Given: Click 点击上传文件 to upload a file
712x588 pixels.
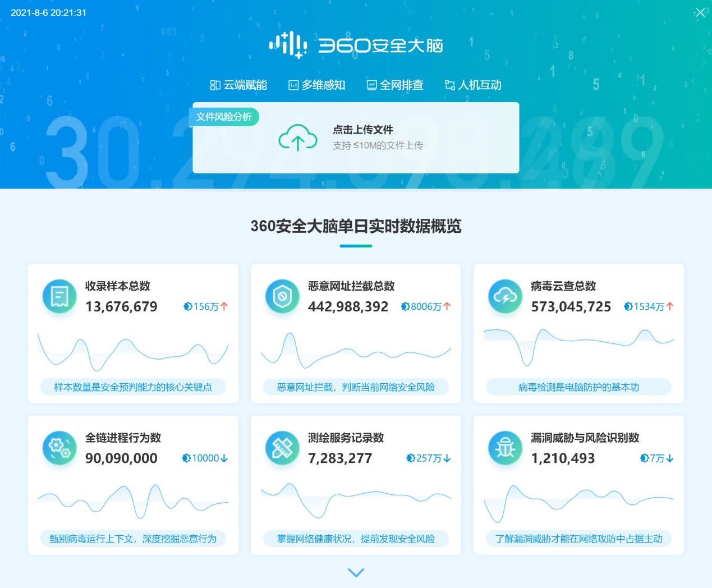Looking at the screenshot, I should coord(364,130).
